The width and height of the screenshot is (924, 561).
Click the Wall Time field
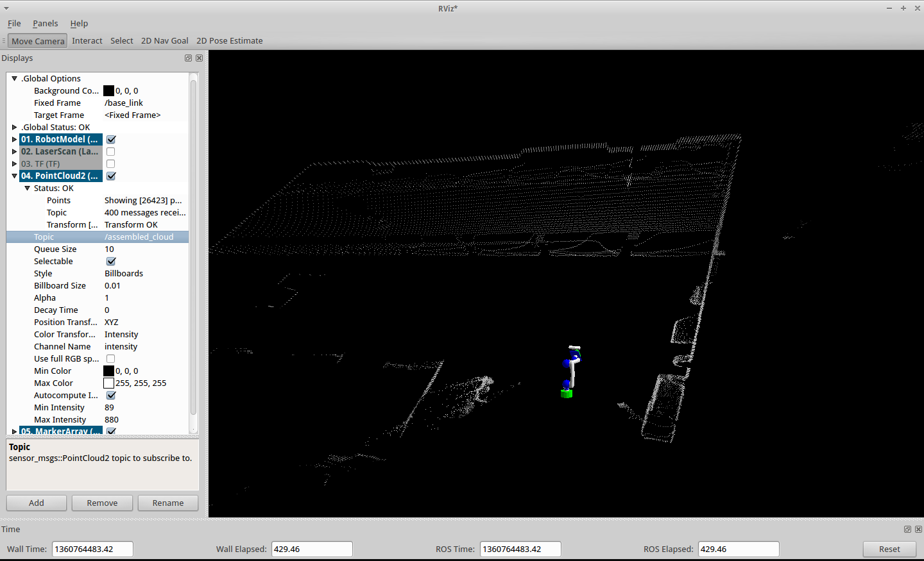92,549
